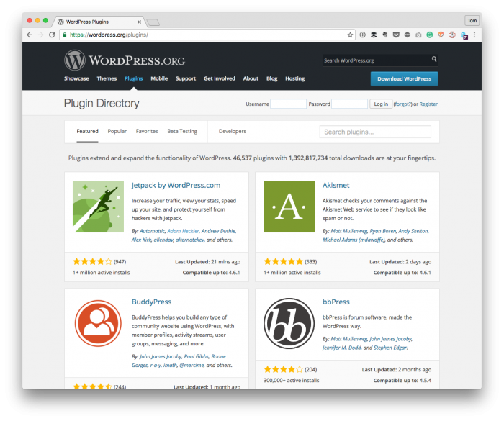Click author link Stephen Edgar
The width and height of the screenshot is (504, 421).
coord(390,348)
